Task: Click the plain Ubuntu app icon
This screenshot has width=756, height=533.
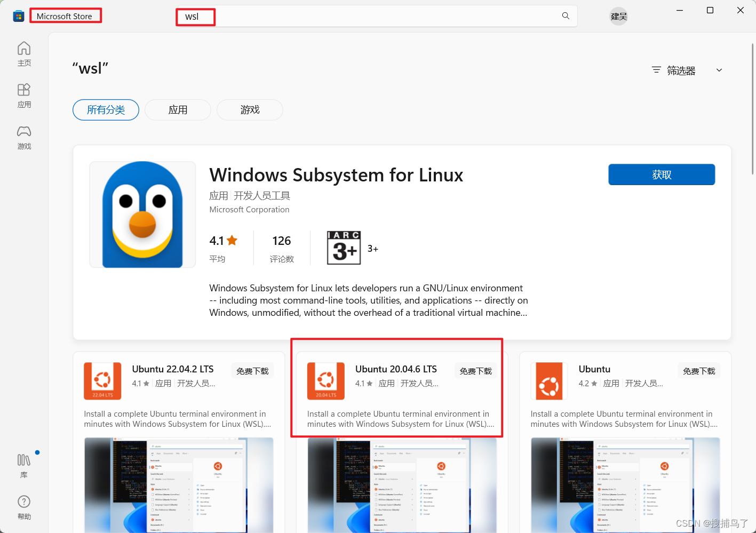Action: point(549,381)
